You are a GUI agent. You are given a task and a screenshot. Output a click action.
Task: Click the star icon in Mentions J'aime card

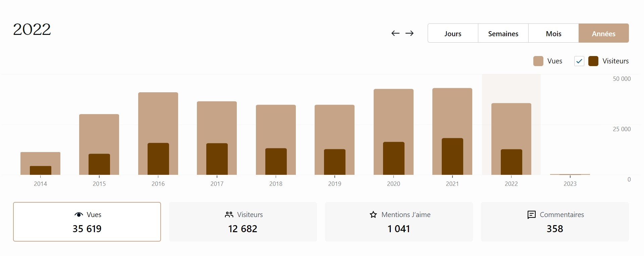coord(373,215)
